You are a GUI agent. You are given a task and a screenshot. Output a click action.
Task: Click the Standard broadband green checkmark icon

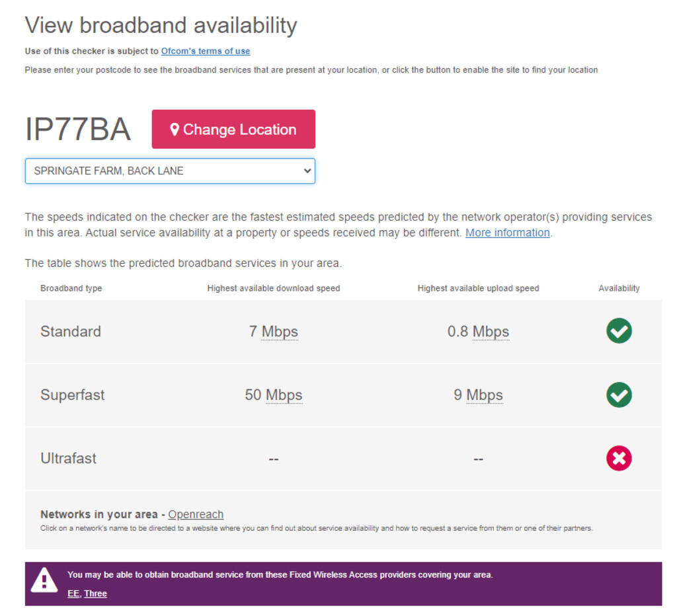coord(619,331)
